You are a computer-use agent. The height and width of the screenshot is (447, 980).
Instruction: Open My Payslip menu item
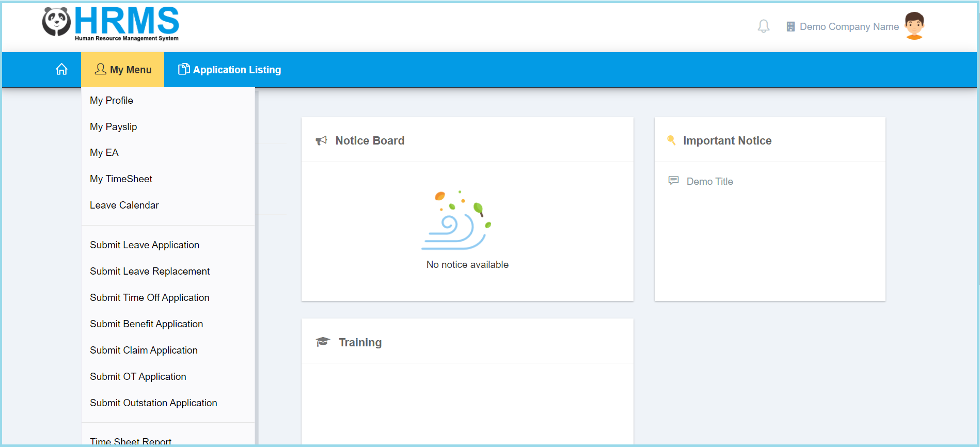tap(114, 127)
